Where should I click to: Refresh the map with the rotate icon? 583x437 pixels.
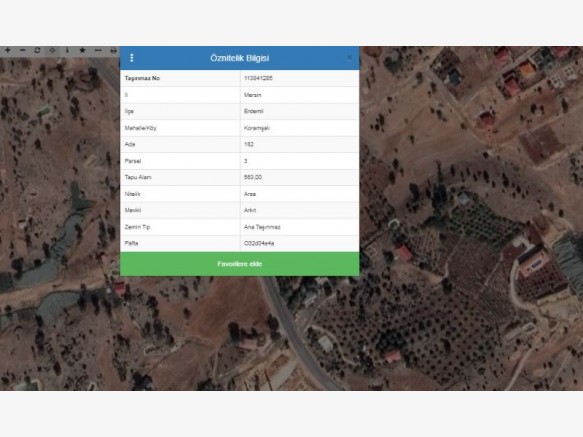[x=38, y=50]
